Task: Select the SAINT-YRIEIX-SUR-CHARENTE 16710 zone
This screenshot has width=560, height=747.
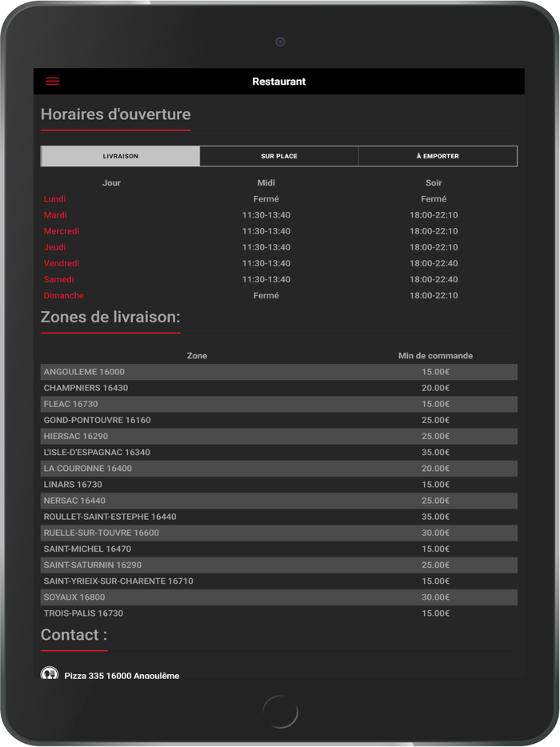Action: point(279,581)
